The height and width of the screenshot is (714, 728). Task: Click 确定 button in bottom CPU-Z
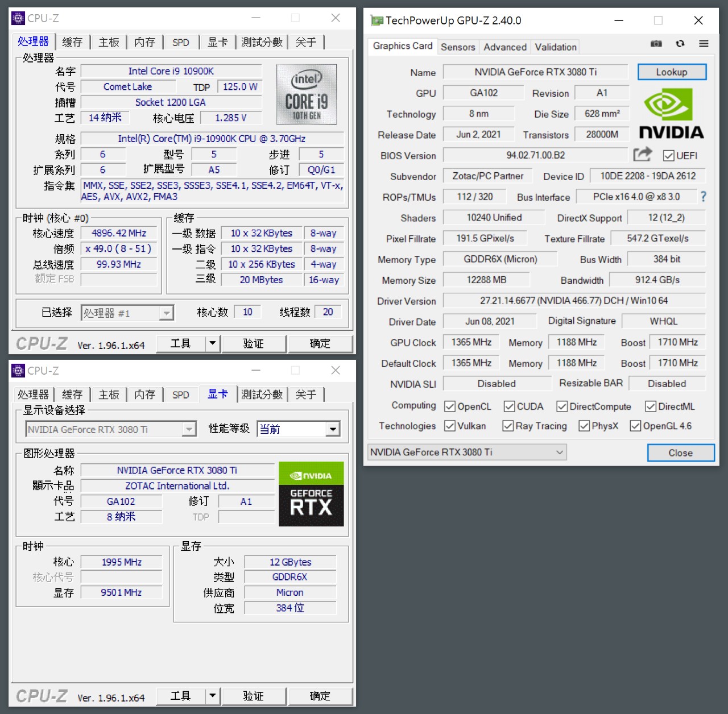320,696
